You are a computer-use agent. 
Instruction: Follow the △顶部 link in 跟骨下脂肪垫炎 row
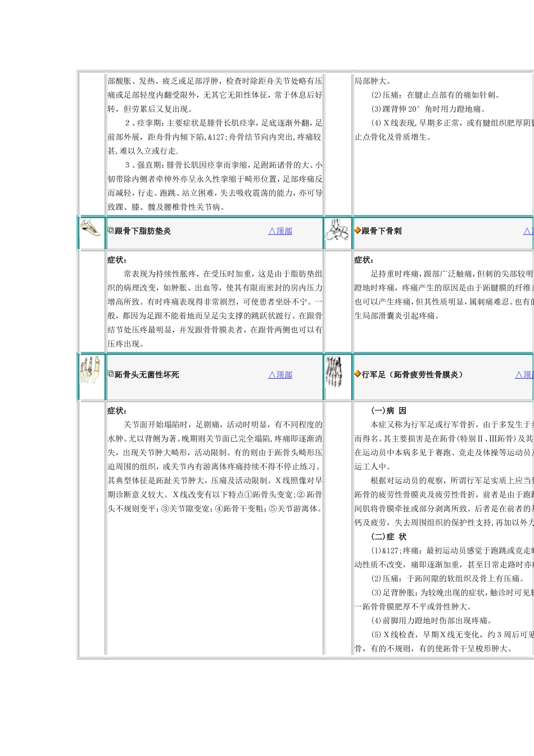[x=280, y=231]
